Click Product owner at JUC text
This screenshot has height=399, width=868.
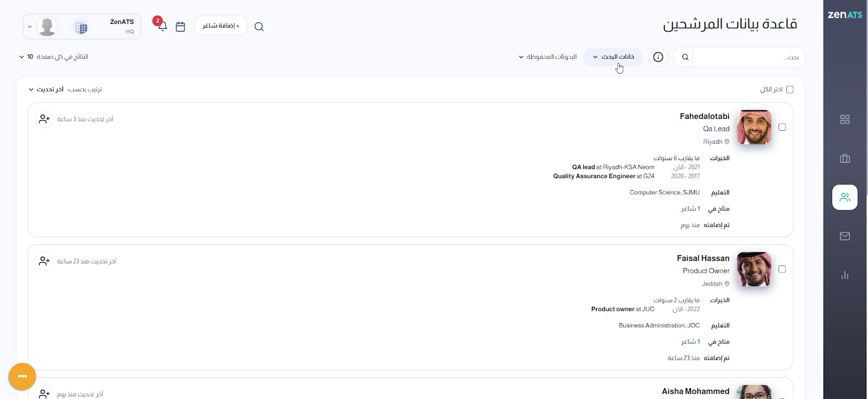pyautogui.click(x=623, y=309)
